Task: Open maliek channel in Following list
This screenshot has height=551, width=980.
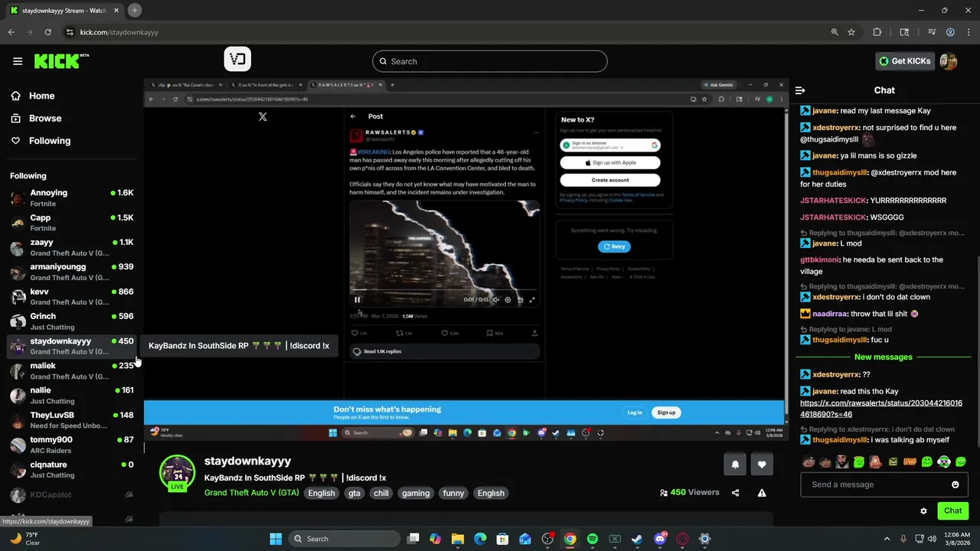Action: coord(72,370)
